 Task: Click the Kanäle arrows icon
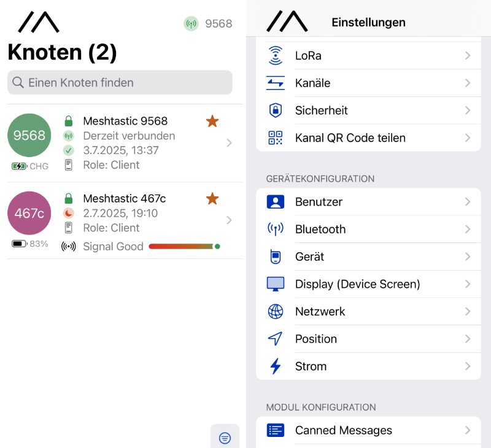275,83
